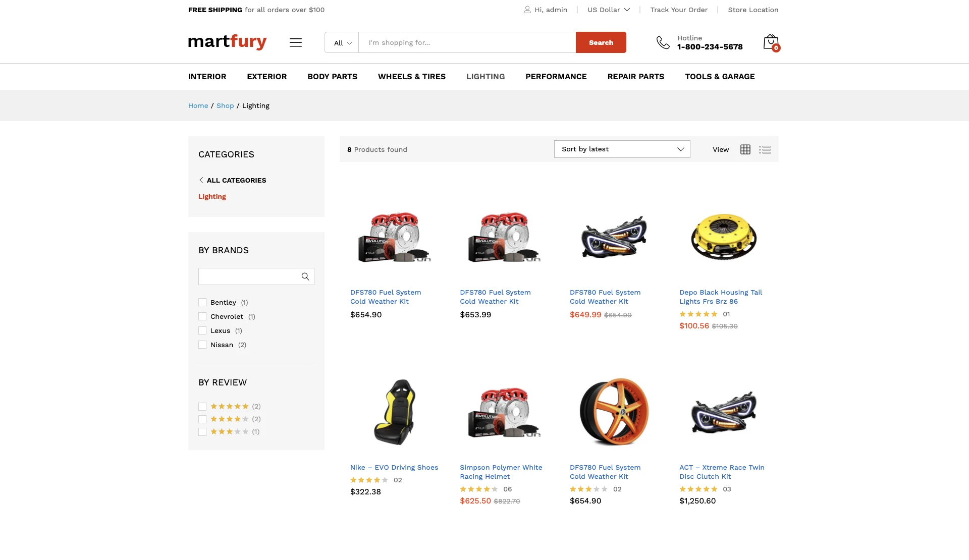Switch to grid view icon

[x=745, y=149]
